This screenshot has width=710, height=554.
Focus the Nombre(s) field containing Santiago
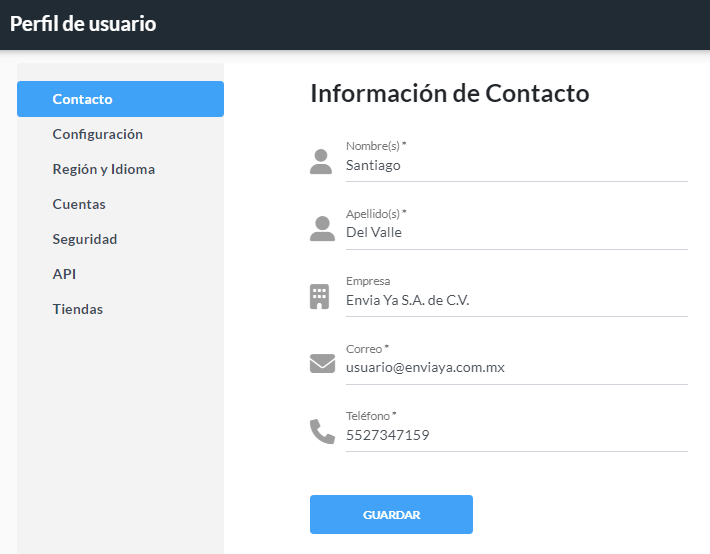click(517, 165)
